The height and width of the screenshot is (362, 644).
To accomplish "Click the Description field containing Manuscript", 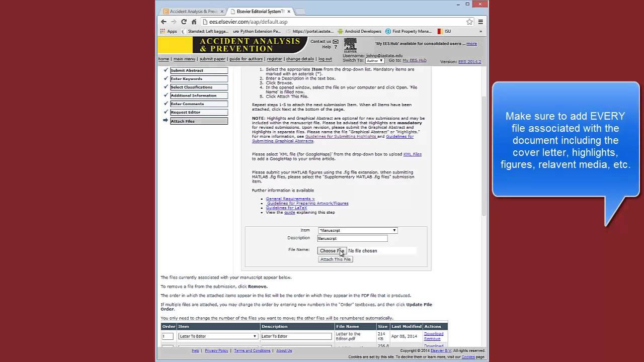I will click(352, 238).
